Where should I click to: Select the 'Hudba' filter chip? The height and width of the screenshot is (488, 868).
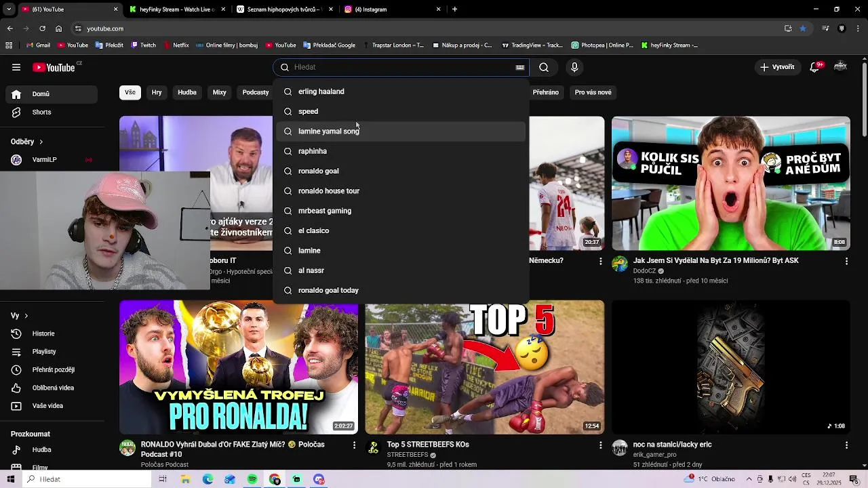tap(187, 92)
